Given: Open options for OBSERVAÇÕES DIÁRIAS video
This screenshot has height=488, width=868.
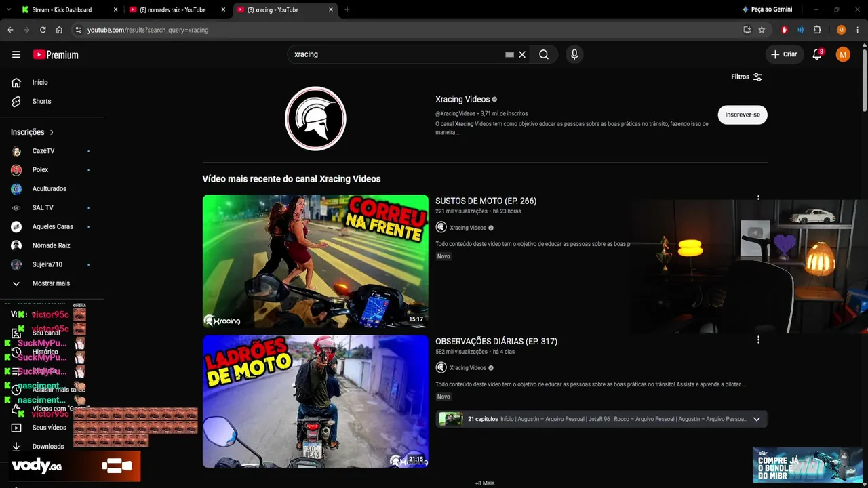Looking at the screenshot, I should tap(758, 340).
